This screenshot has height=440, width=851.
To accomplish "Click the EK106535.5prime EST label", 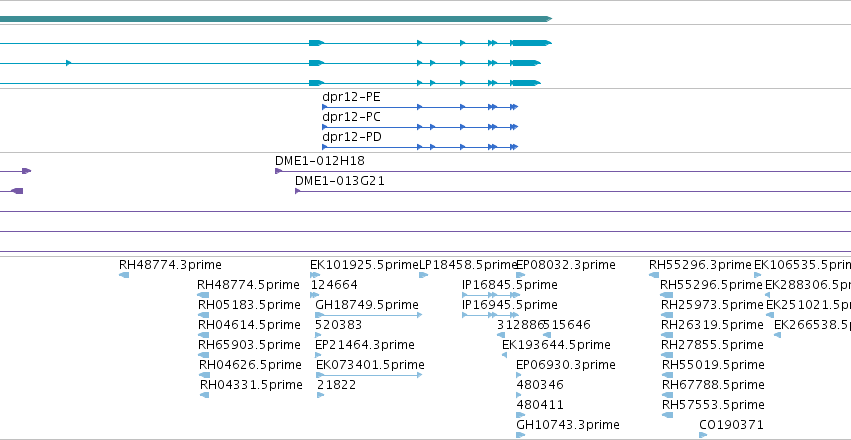I will (803, 265).
